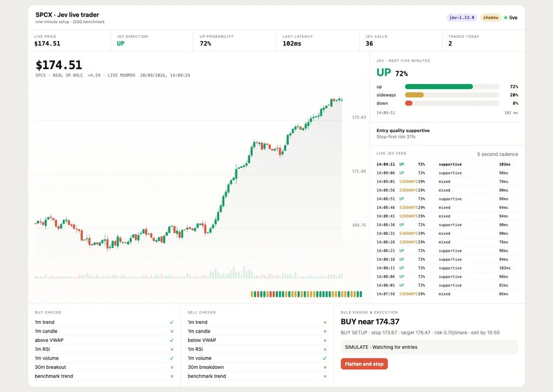553x392 pixels.
Task: Click the SIMULATE Watching for entries status
Action: coord(429,347)
